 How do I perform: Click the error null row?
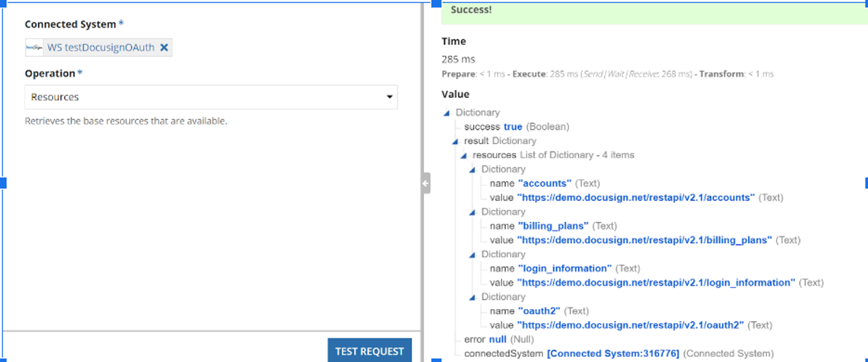[x=499, y=339]
